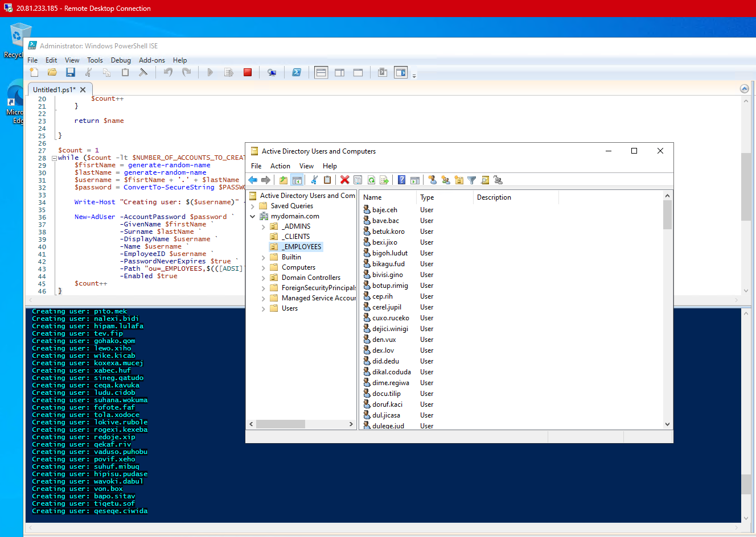Create a new group icon in AD toolbar

446,180
